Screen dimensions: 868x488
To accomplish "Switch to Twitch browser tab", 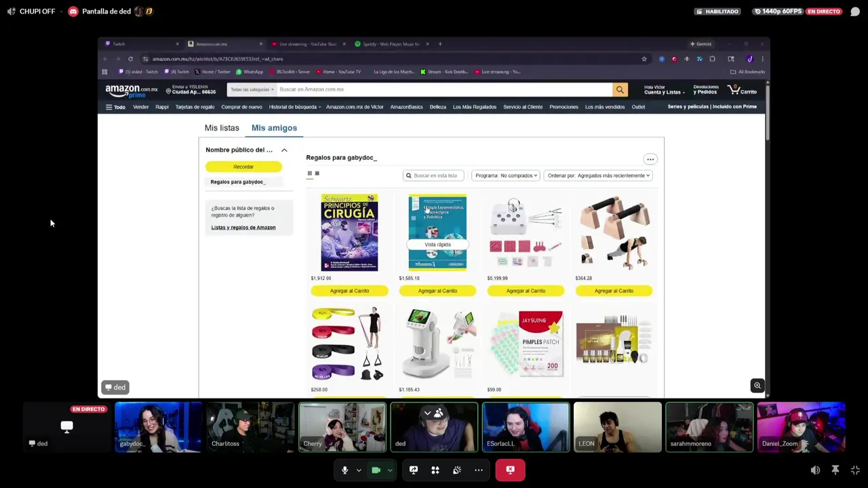I will 141,44.
